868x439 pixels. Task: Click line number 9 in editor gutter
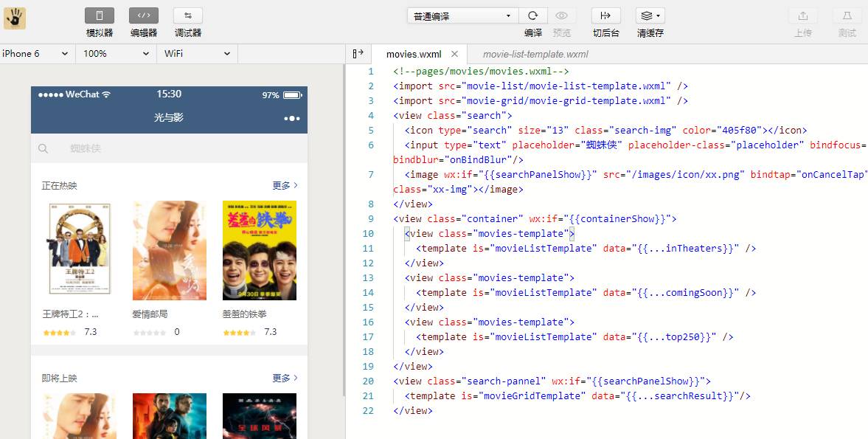click(371, 218)
